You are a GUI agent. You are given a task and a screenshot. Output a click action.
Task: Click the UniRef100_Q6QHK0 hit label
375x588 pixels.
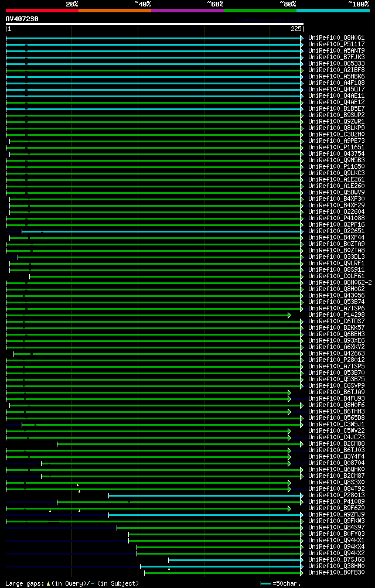coord(336,470)
